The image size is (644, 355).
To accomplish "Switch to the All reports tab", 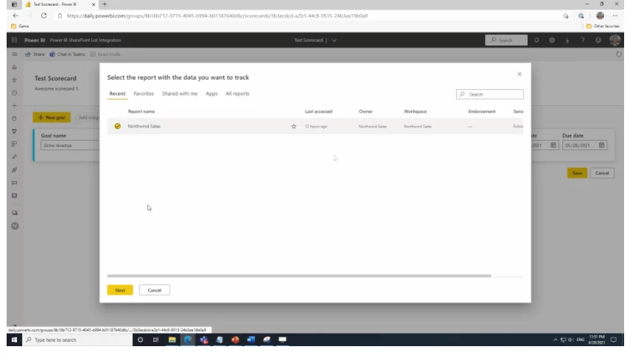I will tap(237, 94).
